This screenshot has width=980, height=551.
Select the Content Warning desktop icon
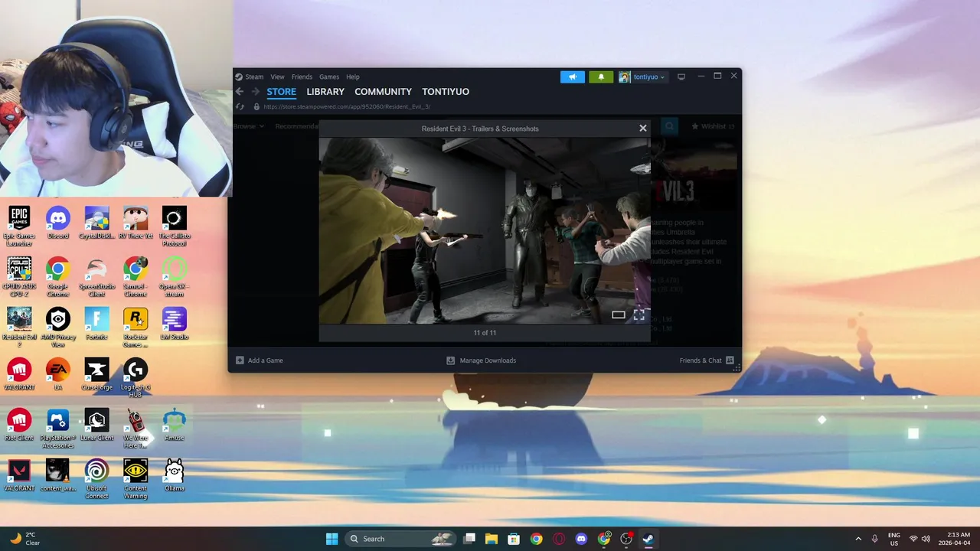pyautogui.click(x=136, y=478)
